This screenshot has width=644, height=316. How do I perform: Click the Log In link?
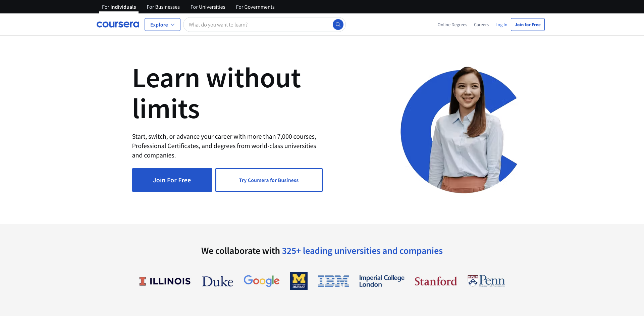point(501,25)
